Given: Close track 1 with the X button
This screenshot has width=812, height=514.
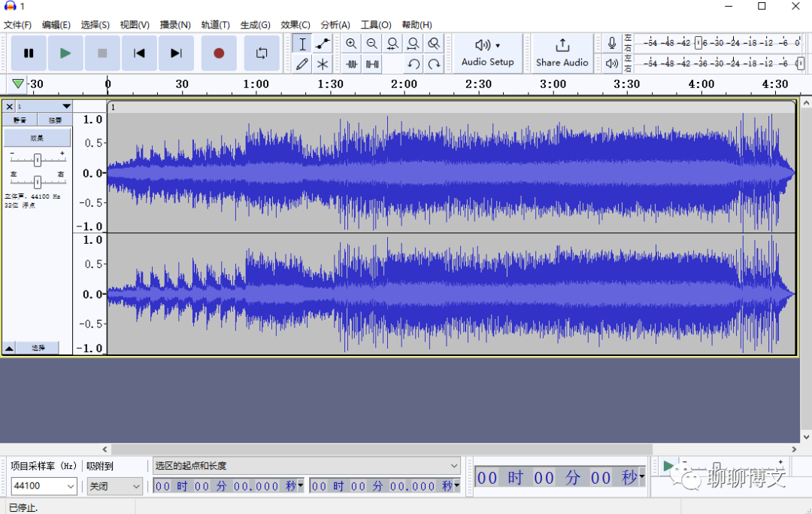Looking at the screenshot, I should 9,107.
